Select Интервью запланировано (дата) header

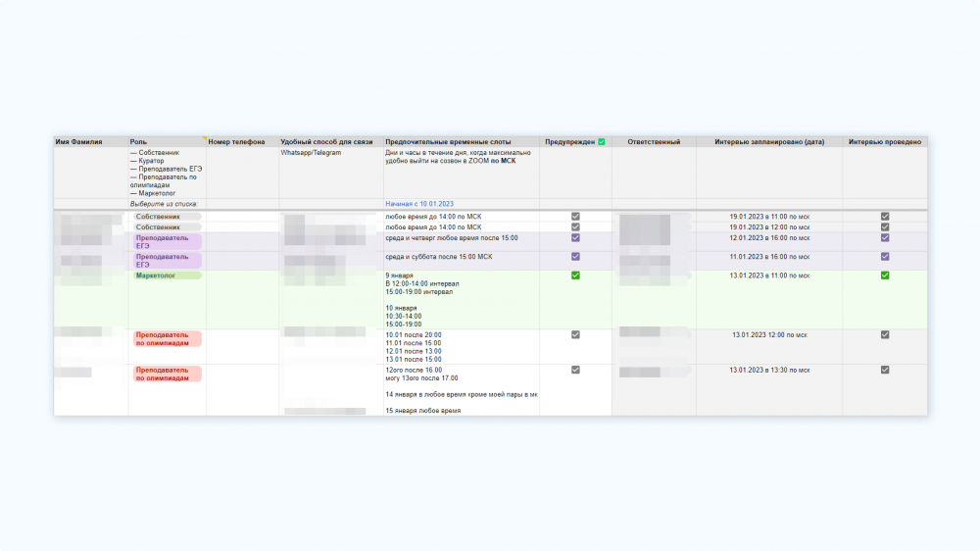(769, 142)
